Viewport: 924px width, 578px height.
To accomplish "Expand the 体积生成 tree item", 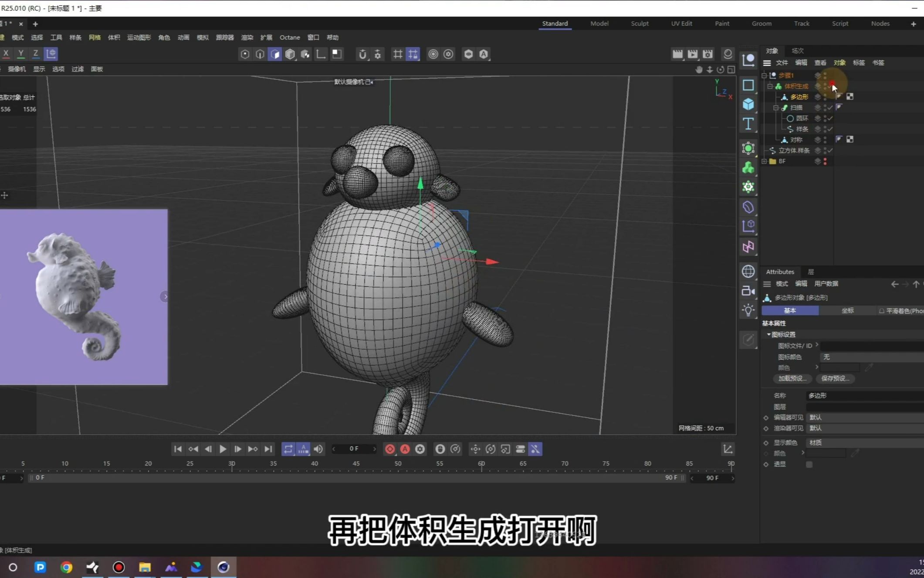I will (x=770, y=86).
